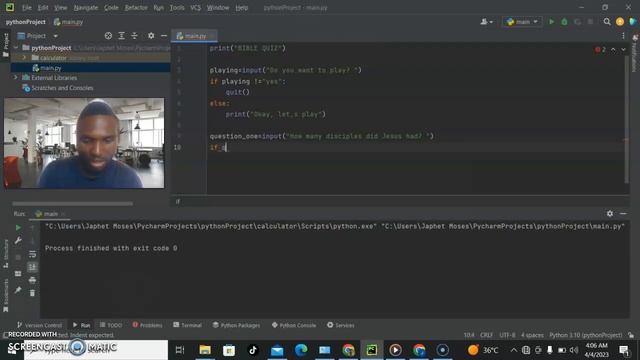Open Microsoft Edge from taskbar
Image resolution: width=640 pixels, height=360 pixels.
(x=301, y=350)
